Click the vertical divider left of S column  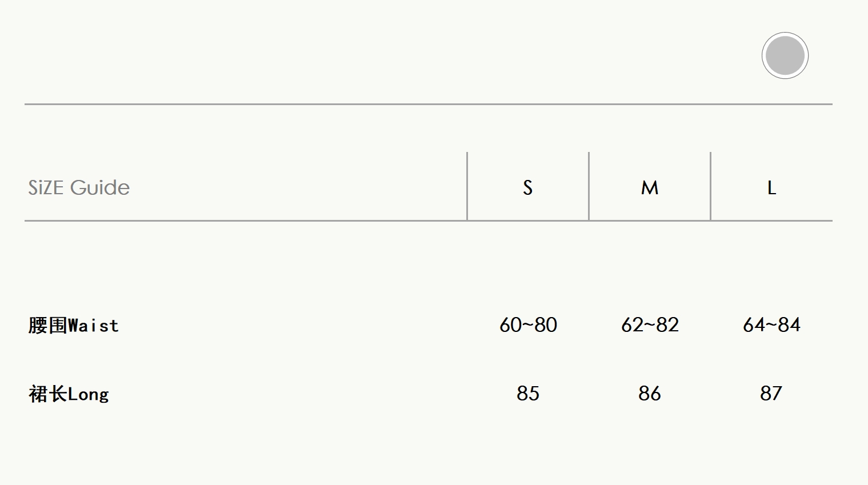click(467, 186)
